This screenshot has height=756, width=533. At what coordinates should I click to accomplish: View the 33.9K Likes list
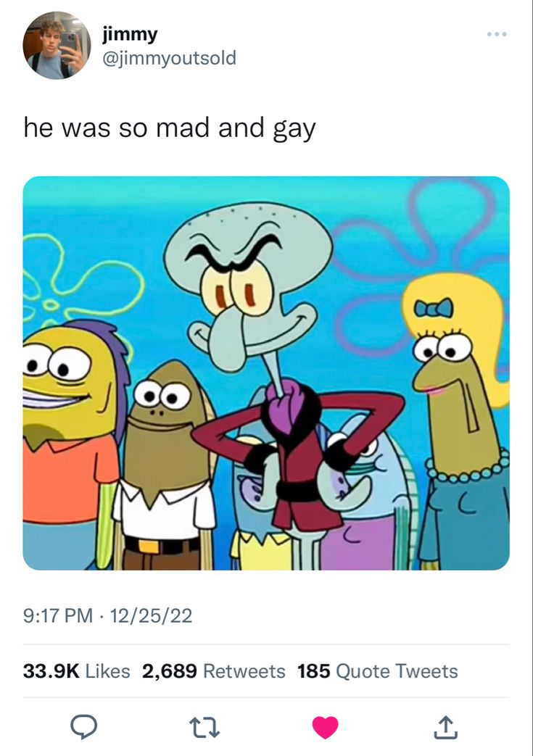tap(77, 670)
